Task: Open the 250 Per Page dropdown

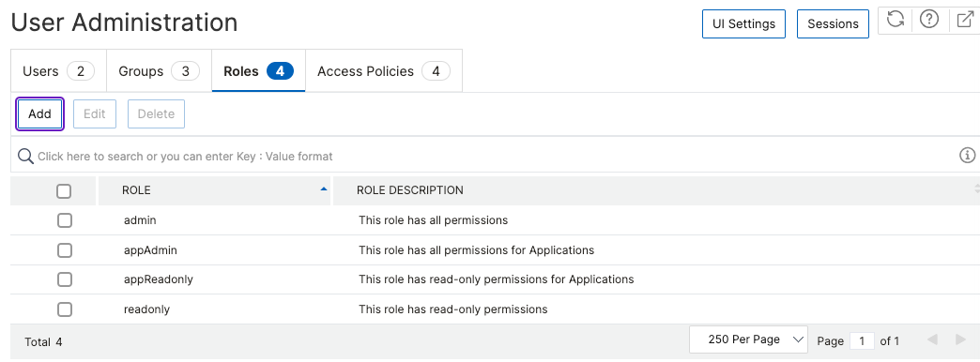Action: tap(748, 339)
